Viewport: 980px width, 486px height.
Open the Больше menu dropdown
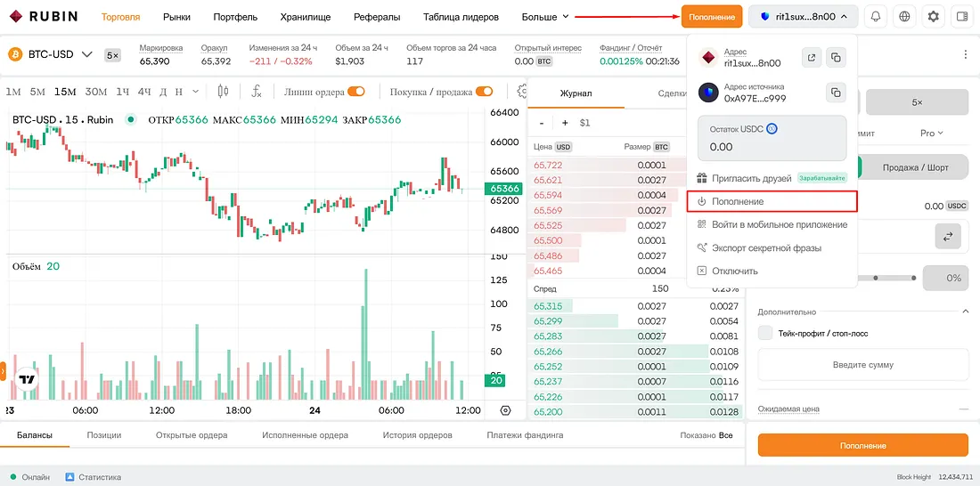(x=545, y=17)
